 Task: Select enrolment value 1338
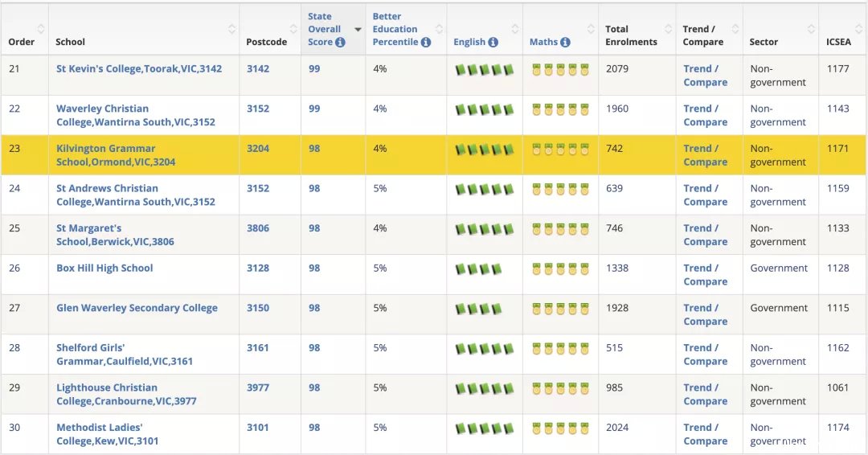tap(617, 268)
